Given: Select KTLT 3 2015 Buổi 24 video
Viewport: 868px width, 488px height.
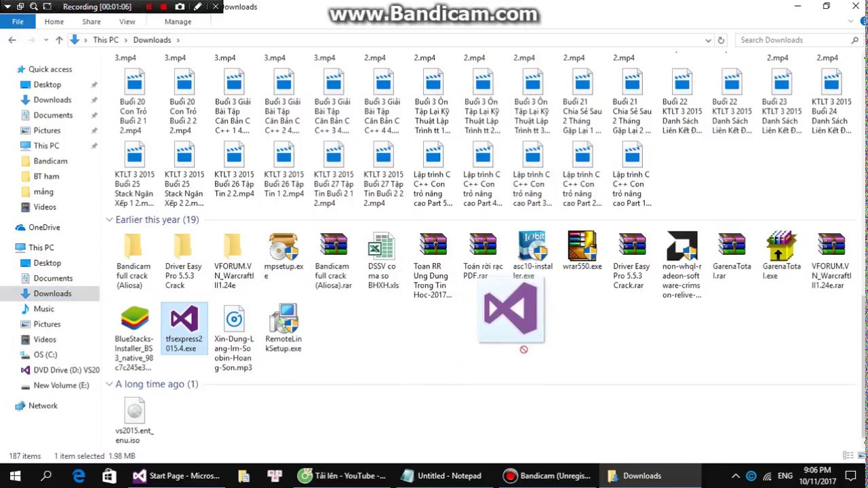Looking at the screenshot, I should click(831, 102).
